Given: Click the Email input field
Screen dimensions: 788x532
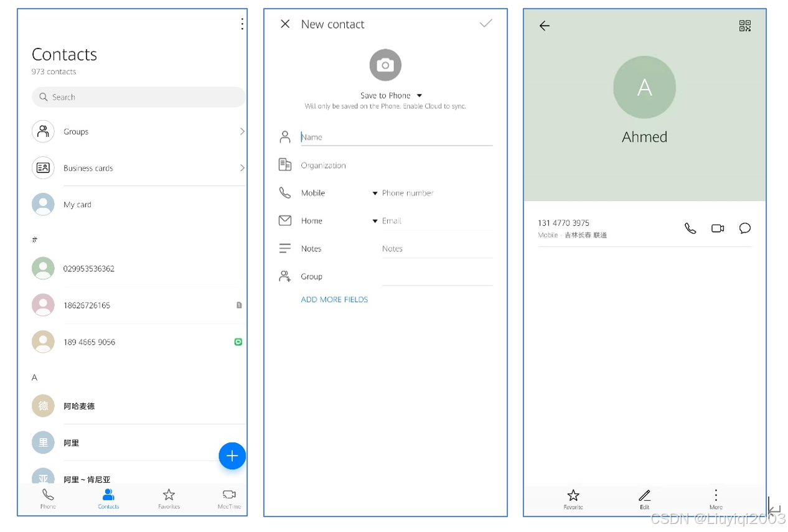Looking at the screenshot, I should [x=438, y=221].
